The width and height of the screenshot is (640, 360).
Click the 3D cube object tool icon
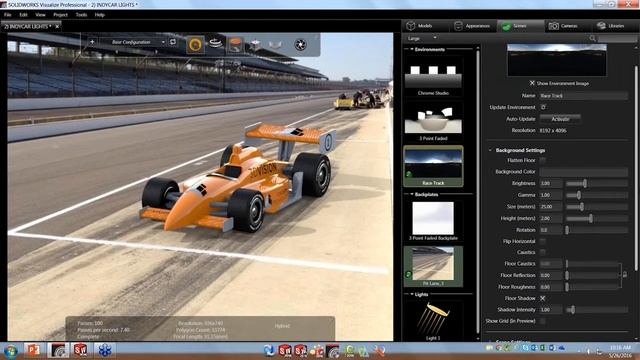click(x=255, y=44)
